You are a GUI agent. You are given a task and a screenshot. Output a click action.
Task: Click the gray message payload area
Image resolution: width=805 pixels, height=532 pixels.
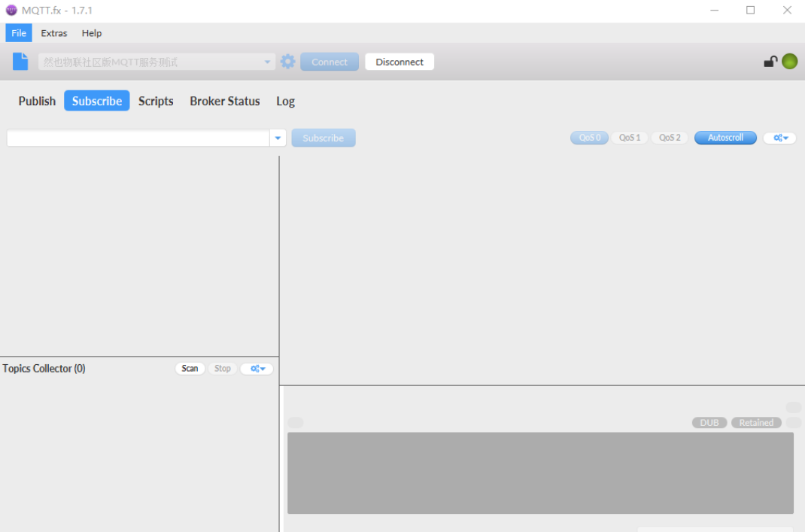540,473
